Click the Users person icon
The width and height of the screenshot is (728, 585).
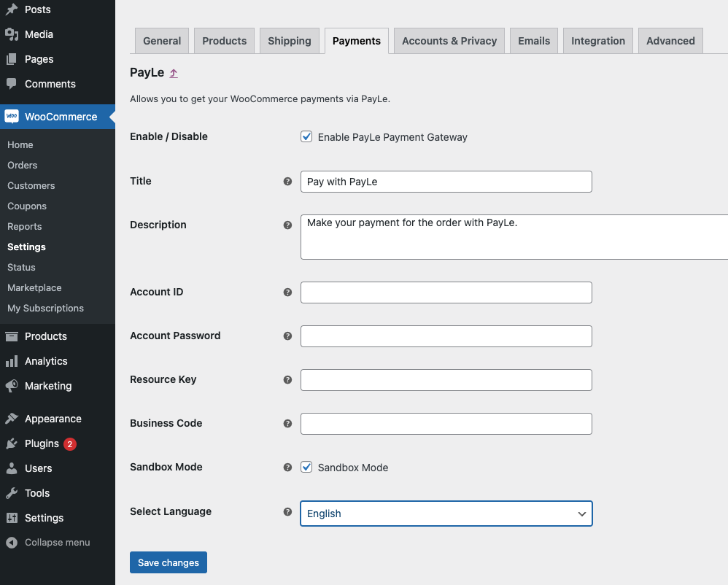(x=12, y=468)
